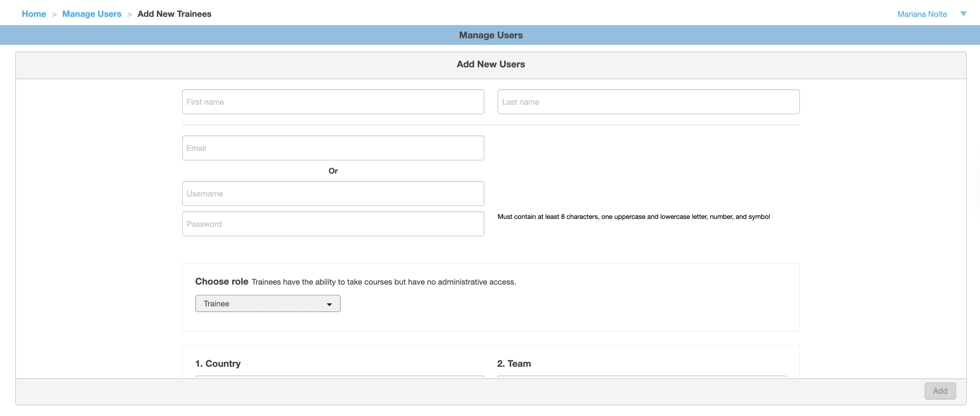Click the Choose role label

(222, 281)
